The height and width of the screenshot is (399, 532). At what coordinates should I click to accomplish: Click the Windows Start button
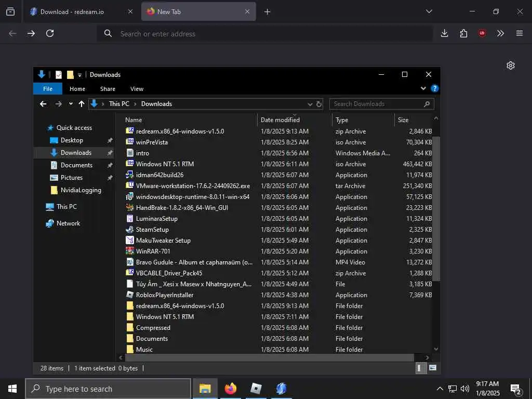pyautogui.click(x=12, y=389)
